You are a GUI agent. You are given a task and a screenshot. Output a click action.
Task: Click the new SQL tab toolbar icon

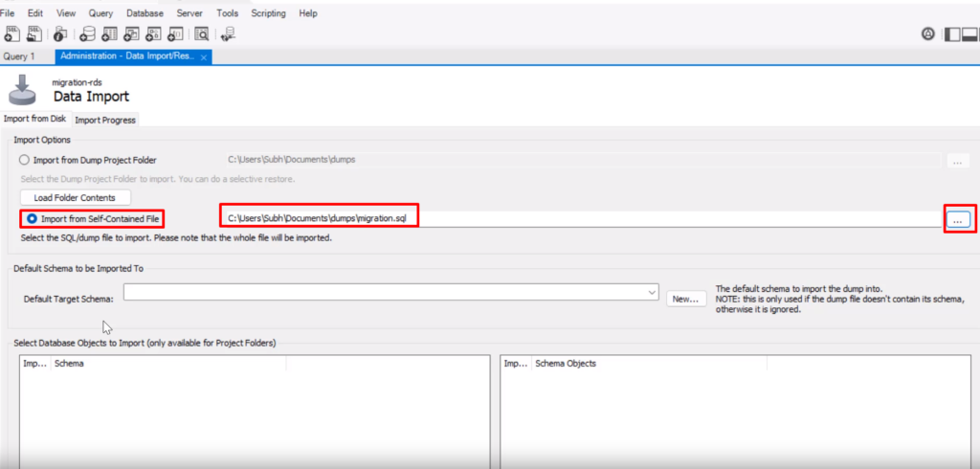(x=12, y=33)
